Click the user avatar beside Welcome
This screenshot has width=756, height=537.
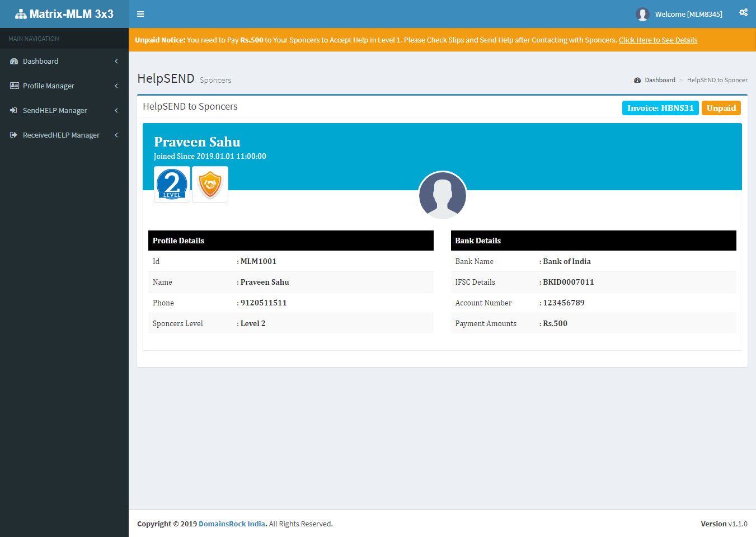tap(642, 14)
